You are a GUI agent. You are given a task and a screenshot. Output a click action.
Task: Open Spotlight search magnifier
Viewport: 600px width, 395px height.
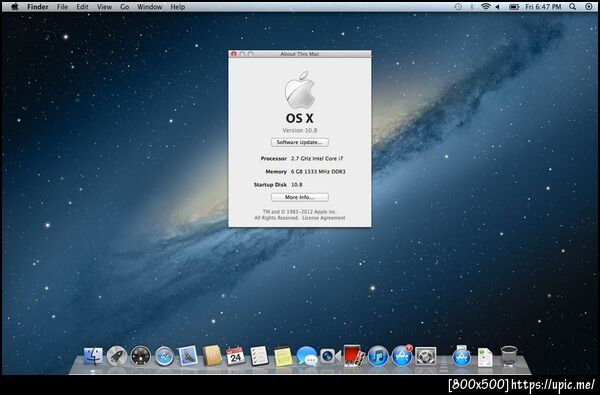coord(572,7)
